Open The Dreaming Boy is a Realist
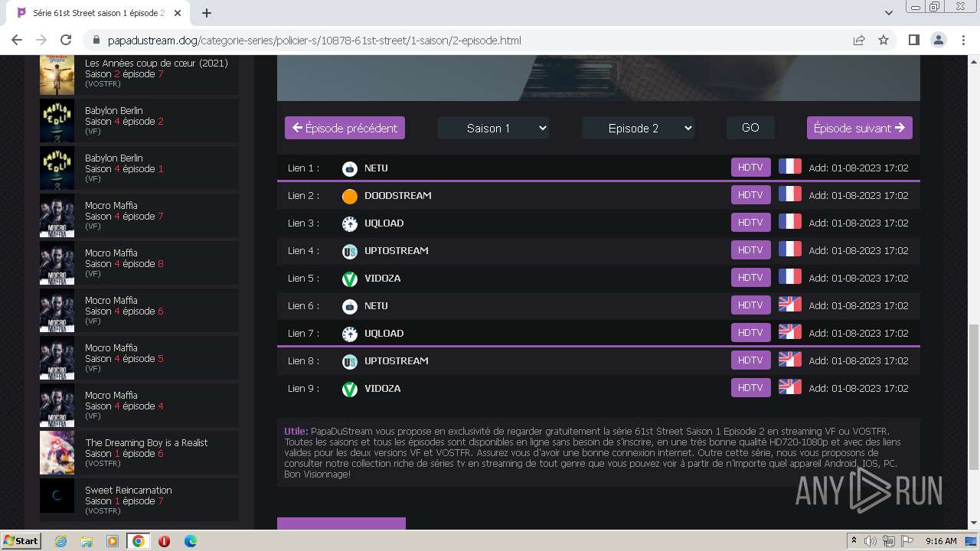Screen dimensions: 980x551 (139, 453)
